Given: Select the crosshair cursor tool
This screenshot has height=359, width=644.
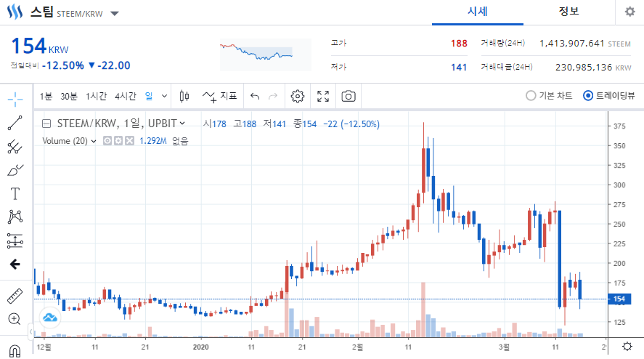Looking at the screenshot, I should (x=15, y=99).
